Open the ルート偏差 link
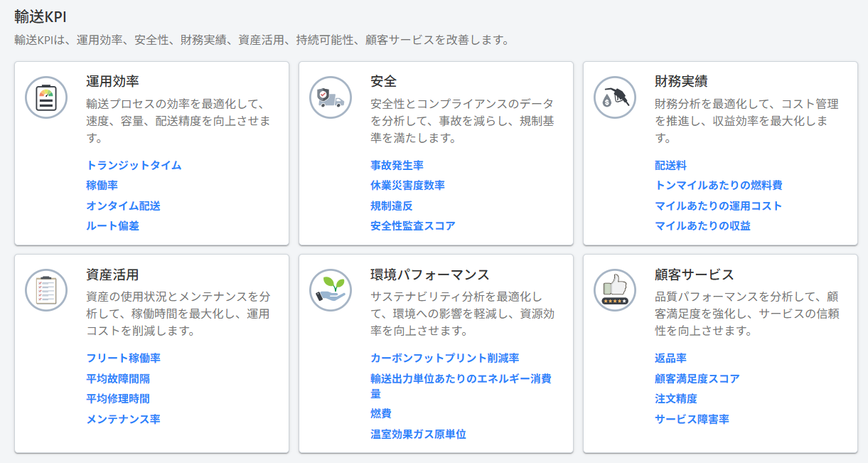The width and height of the screenshot is (868, 463). click(112, 226)
